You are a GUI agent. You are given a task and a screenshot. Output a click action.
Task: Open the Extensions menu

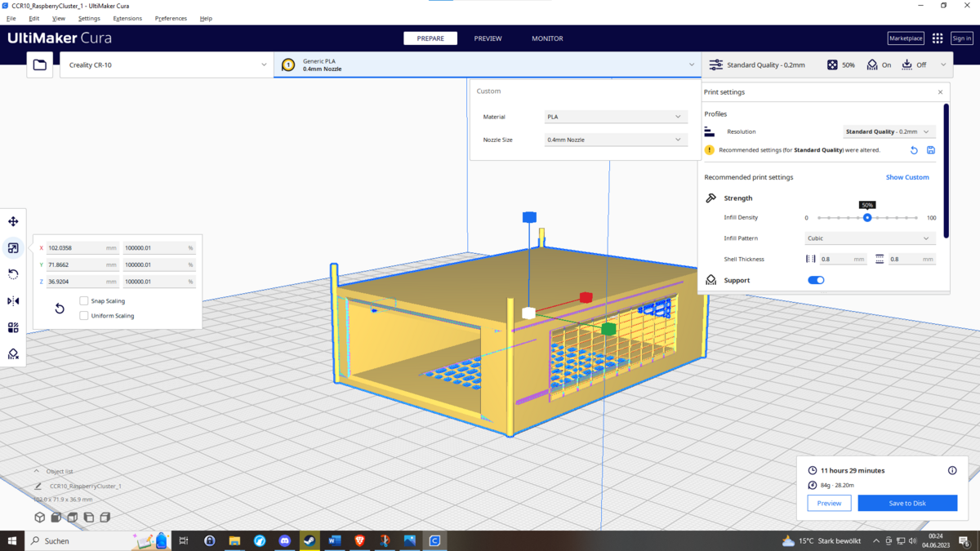127,18
